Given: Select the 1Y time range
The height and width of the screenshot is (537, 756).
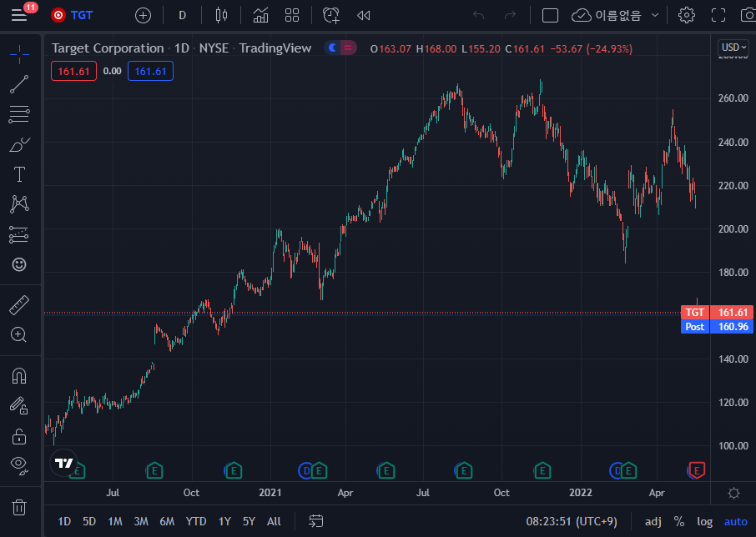Looking at the screenshot, I should click(224, 521).
